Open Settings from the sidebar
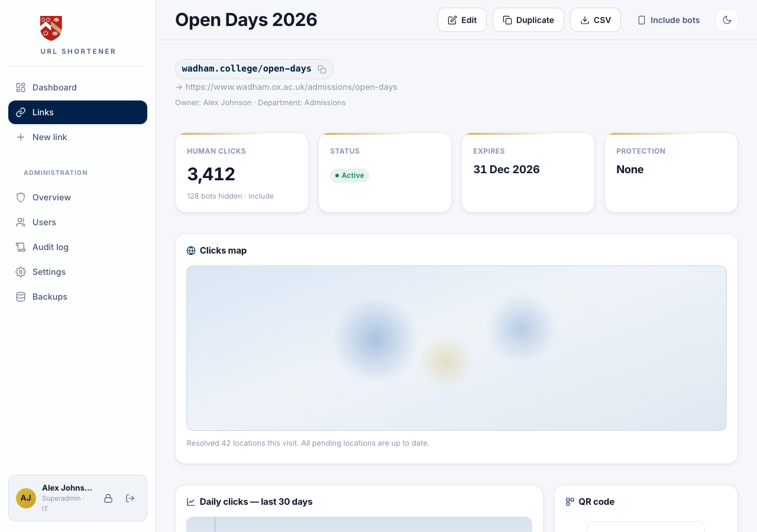Image resolution: width=757 pixels, height=532 pixels. click(x=77, y=272)
